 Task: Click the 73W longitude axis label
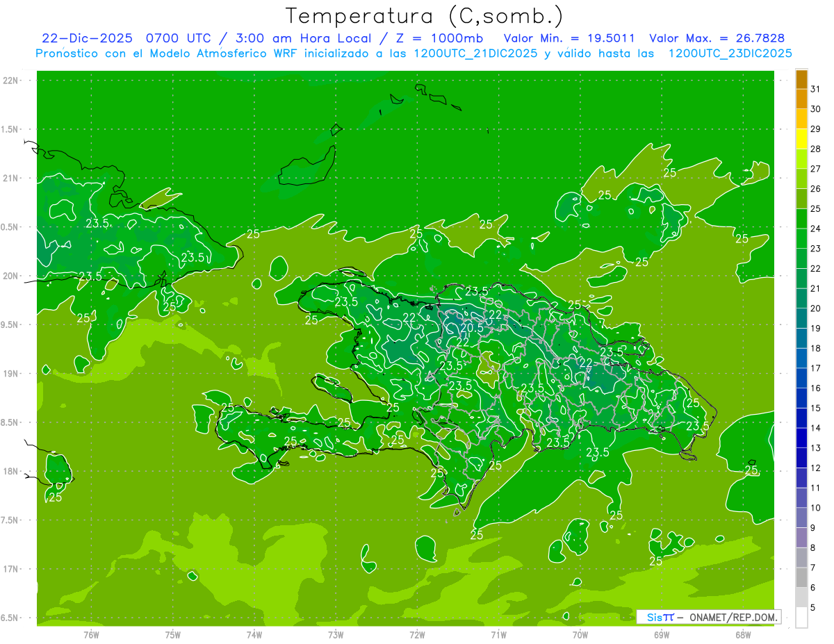336,634
